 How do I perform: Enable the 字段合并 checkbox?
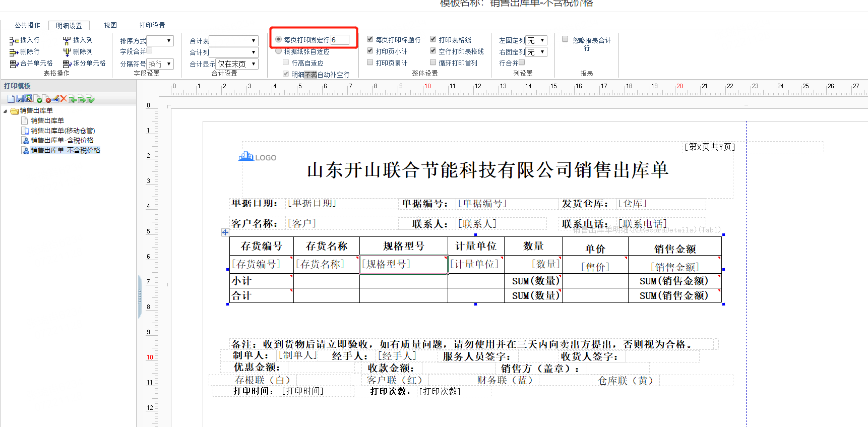tap(149, 50)
